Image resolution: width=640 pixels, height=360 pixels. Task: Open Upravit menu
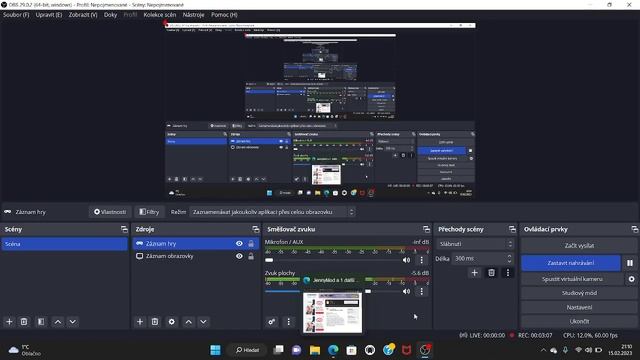tap(49, 15)
